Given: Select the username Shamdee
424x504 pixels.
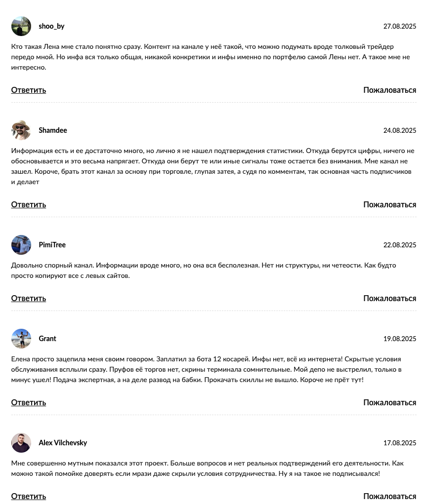Looking at the screenshot, I should tap(53, 130).
